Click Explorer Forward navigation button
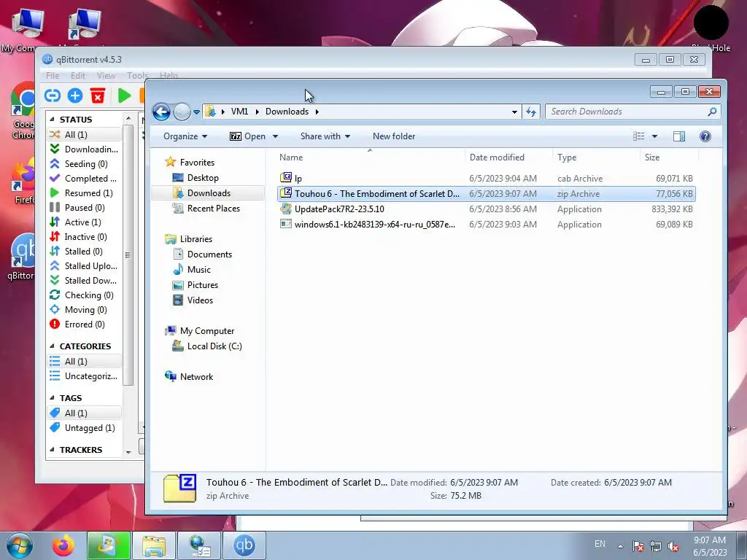Viewport: 747px width, 560px height. point(182,112)
